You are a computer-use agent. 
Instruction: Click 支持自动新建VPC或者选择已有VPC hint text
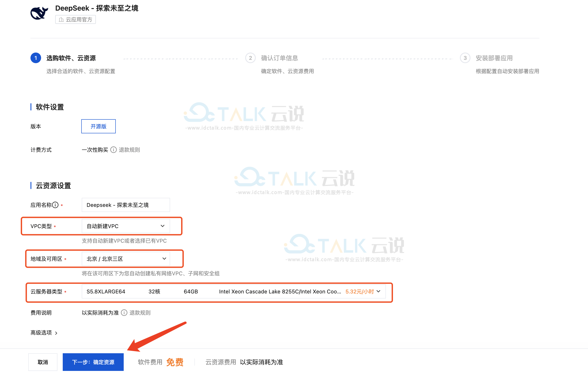(x=124, y=241)
